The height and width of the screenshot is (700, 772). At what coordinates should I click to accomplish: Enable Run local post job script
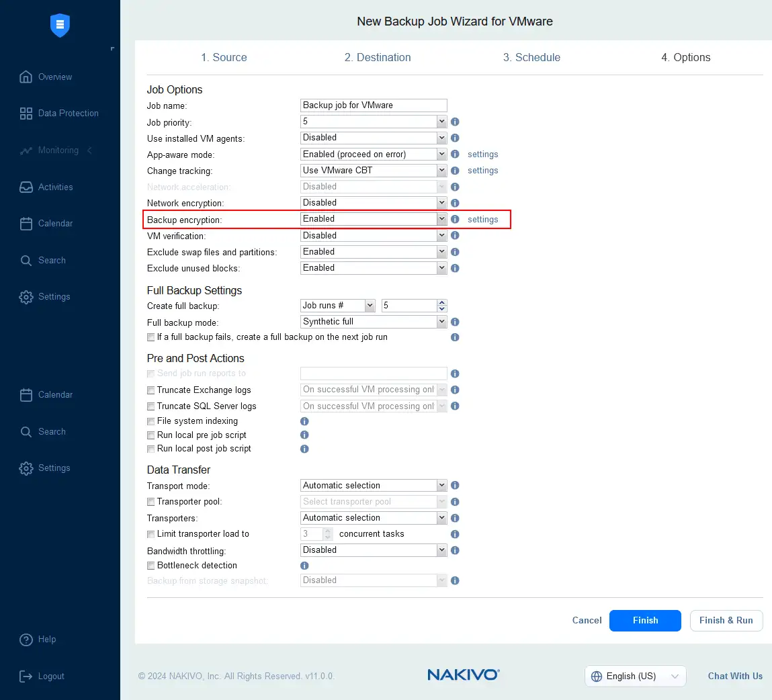pos(151,449)
